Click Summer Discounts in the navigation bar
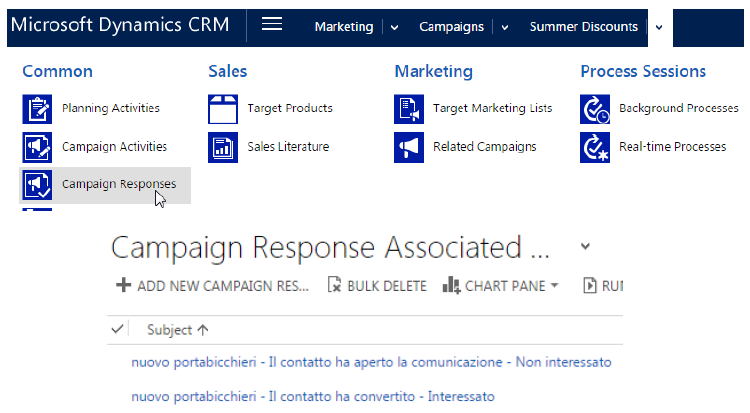The image size is (750, 413). pyautogui.click(x=584, y=27)
